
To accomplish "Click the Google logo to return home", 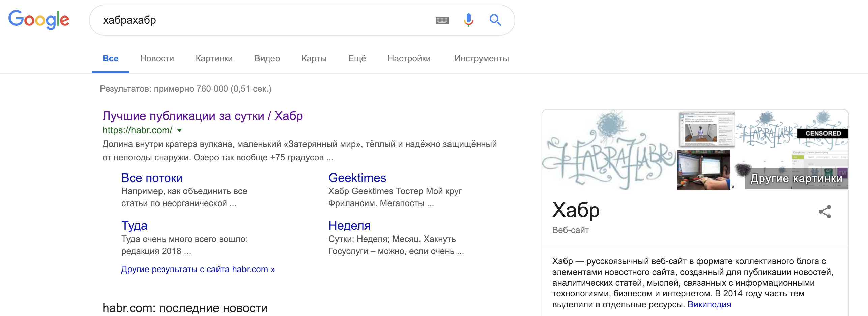I will (39, 20).
